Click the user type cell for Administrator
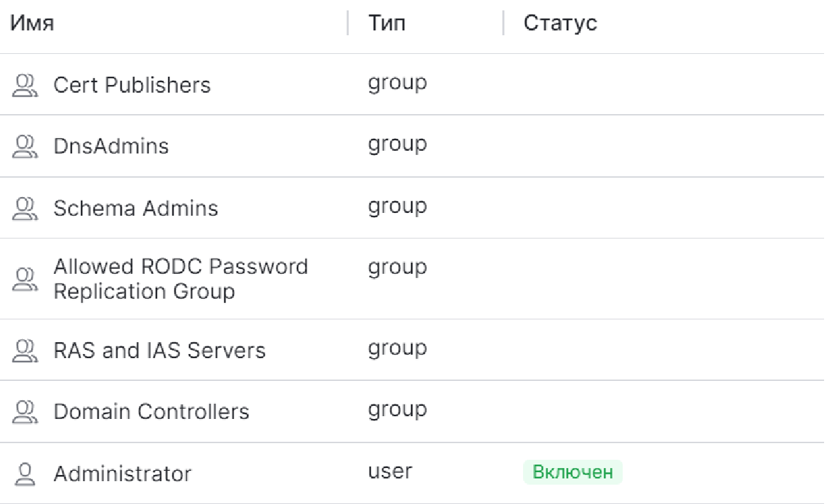The height and width of the screenshot is (504, 831). pyautogui.click(x=390, y=472)
